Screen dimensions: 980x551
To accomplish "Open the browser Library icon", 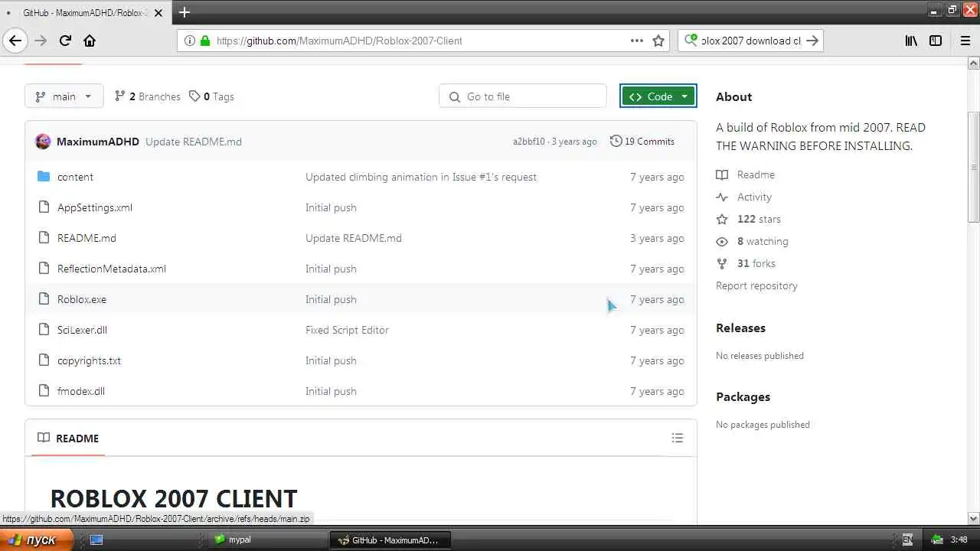I will 911,41.
